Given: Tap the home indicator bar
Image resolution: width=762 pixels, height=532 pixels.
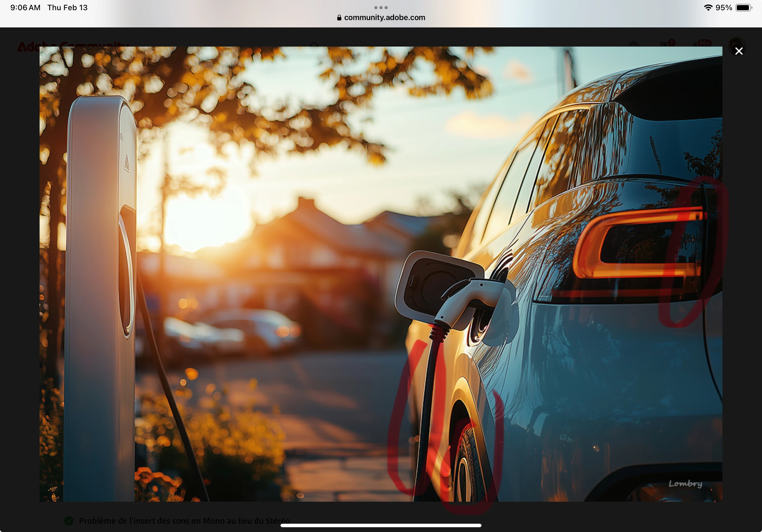Looking at the screenshot, I should coord(381,525).
